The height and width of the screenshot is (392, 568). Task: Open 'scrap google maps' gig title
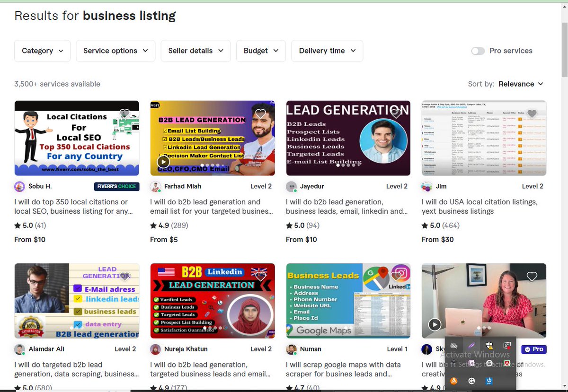coord(343,369)
